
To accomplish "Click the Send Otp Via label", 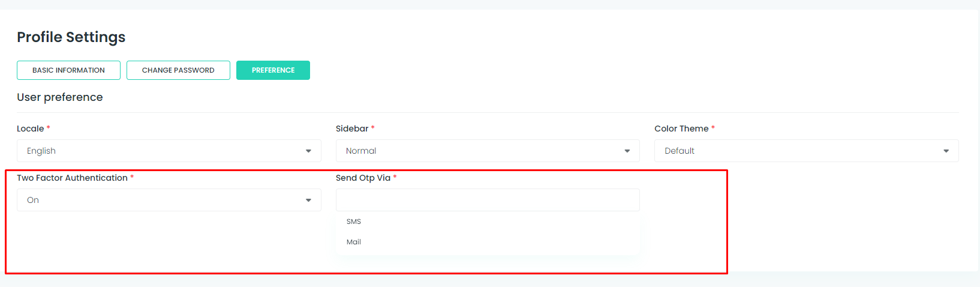I will 363,178.
